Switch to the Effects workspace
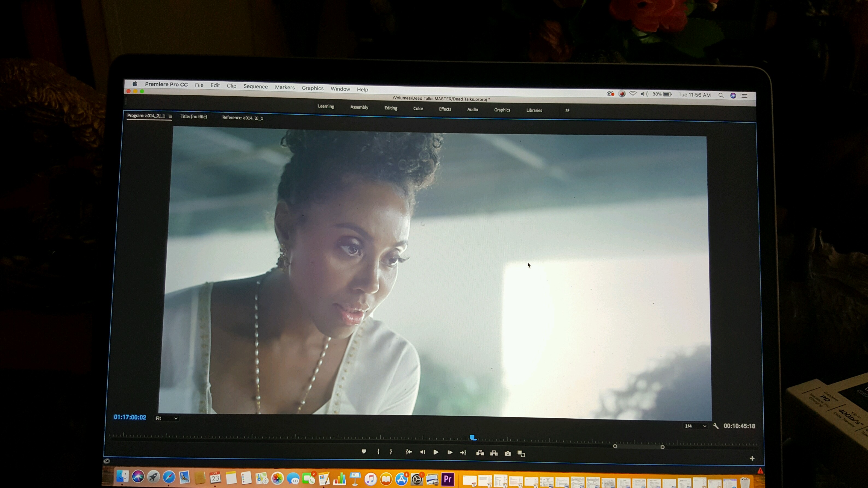This screenshot has height=488, width=868. click(445, 109)
